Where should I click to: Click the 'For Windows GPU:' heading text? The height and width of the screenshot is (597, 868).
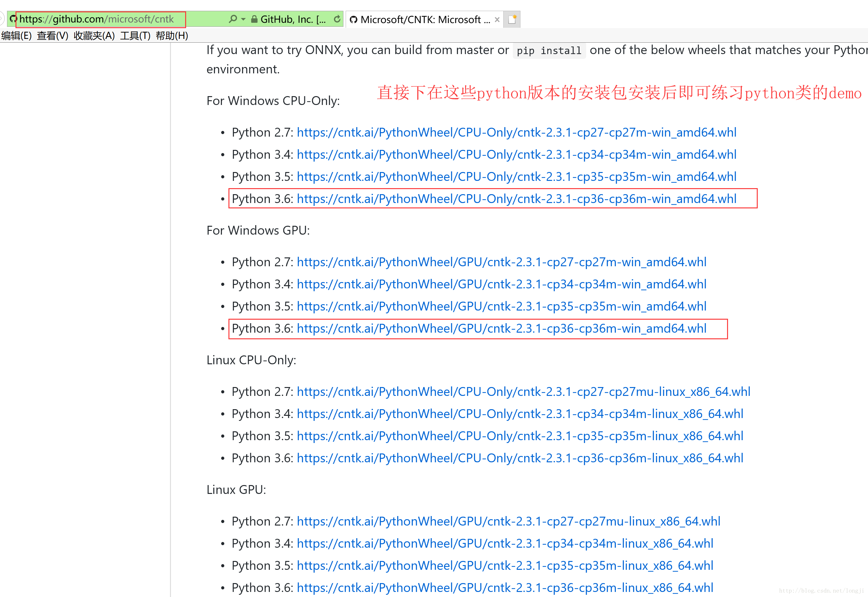[258, 231]
